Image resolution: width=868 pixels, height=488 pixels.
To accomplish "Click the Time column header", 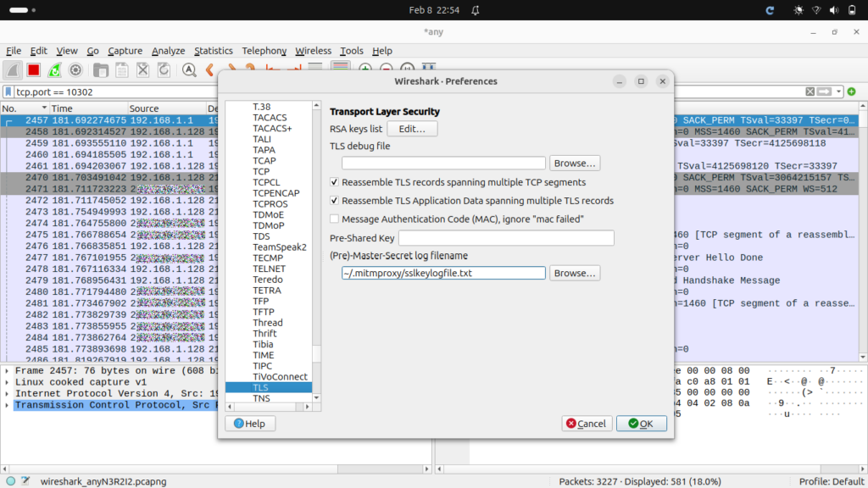I will tap(88, 108).
